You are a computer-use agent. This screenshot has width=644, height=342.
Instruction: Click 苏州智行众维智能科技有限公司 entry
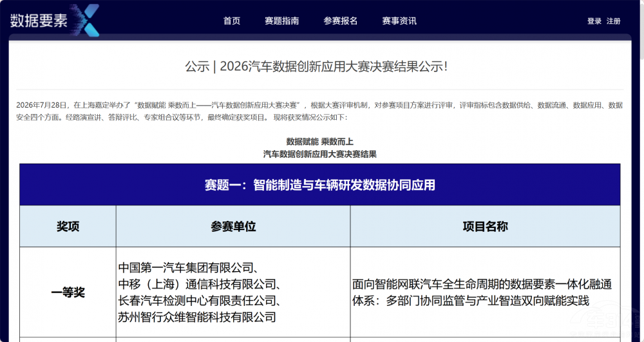click(197, 317)
